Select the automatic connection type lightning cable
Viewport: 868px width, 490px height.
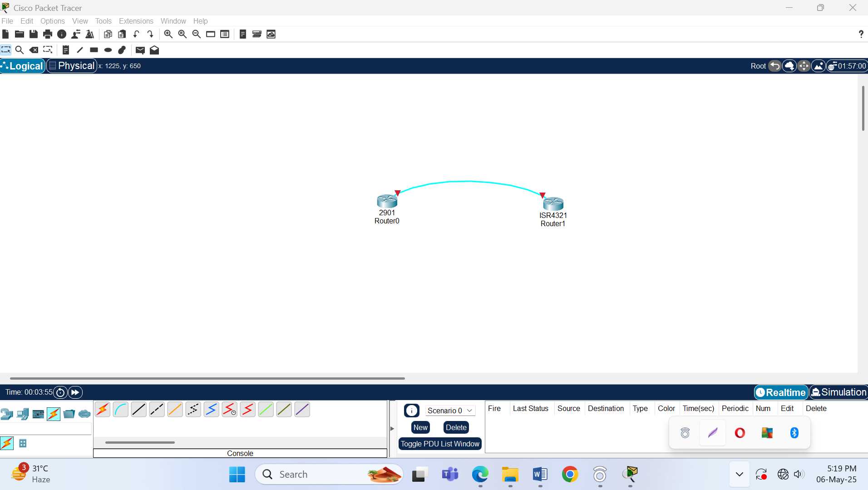[103, 410]
